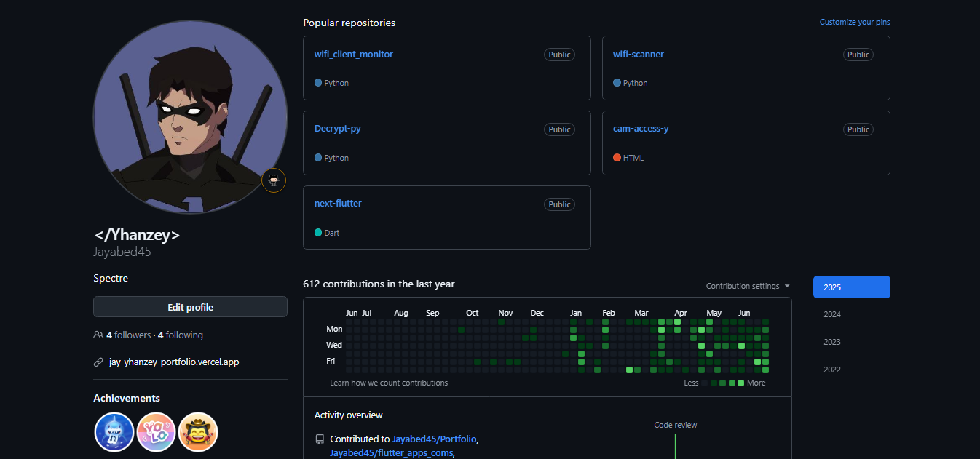This screenshot has height=459, width=980.
Task: Open the wifi_client_monitor repository
Action: (x=353, y=55)
